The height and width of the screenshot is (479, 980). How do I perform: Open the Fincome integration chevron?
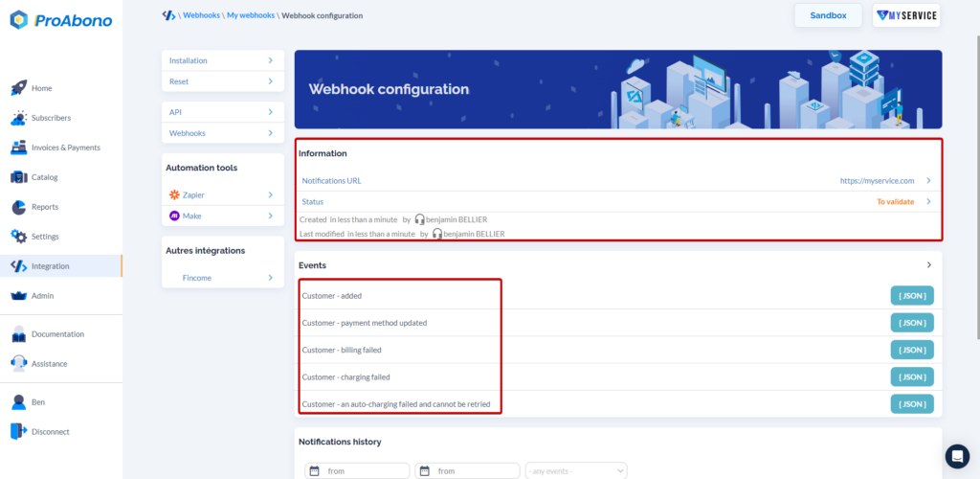[271, 278]
